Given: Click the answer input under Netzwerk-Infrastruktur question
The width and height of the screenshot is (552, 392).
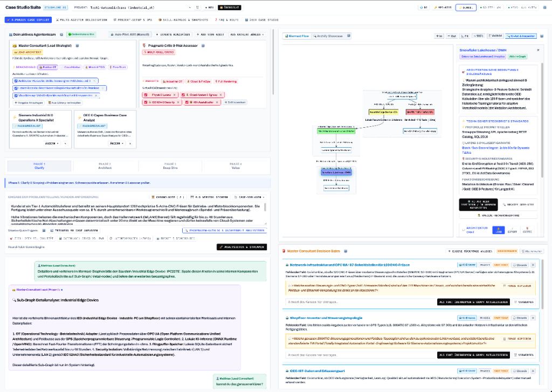Looking at the screenshot, I should tap(360, 302).
